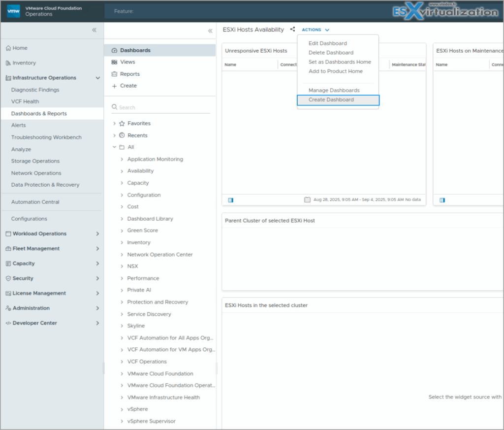Select vSphere Supervisor folder

(151, 421)
